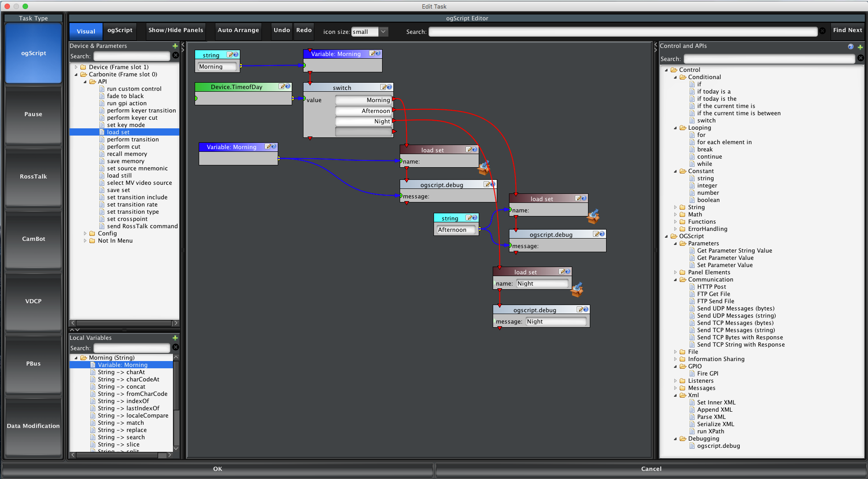Expand the Config folder

(85, 234)
